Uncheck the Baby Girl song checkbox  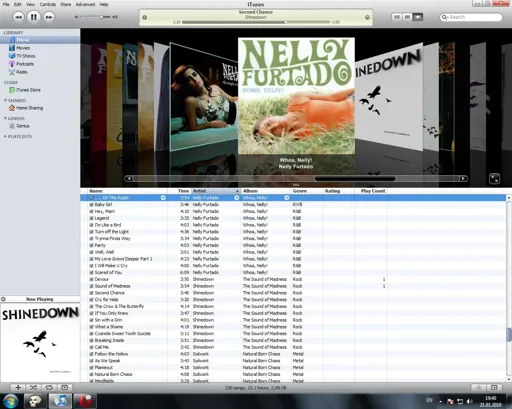click(x=91, y=205)
